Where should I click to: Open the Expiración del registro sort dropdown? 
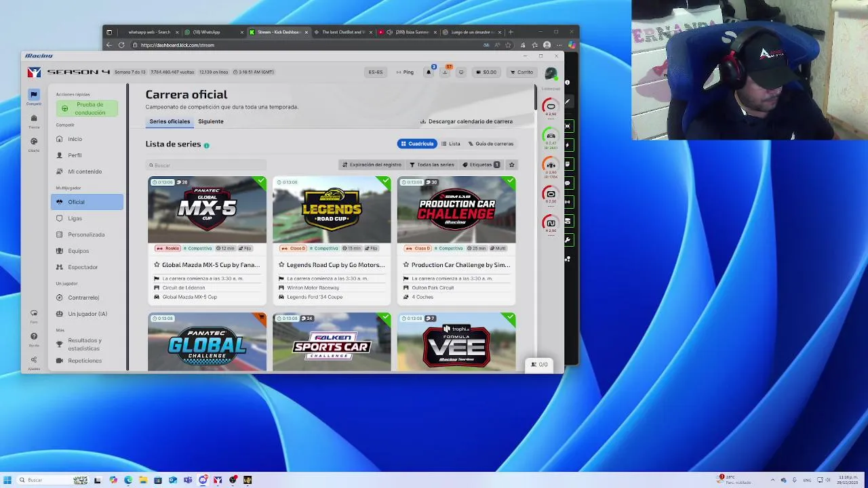372,165
